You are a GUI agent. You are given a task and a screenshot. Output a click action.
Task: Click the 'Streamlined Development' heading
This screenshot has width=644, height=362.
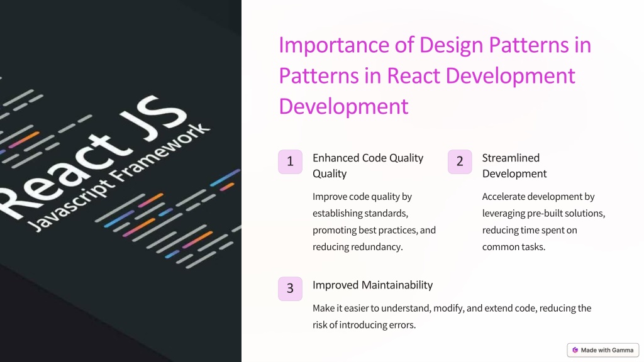coord(514,165)
